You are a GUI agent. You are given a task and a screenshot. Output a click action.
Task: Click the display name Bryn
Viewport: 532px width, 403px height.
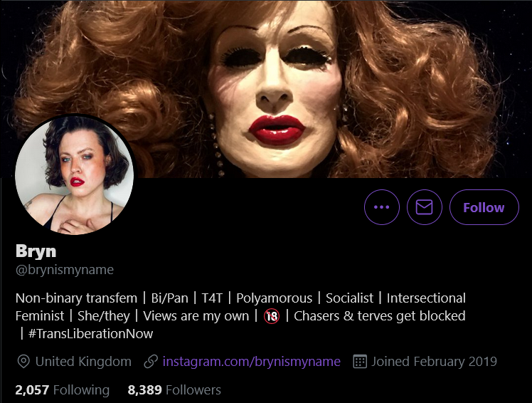click(36, 251)
